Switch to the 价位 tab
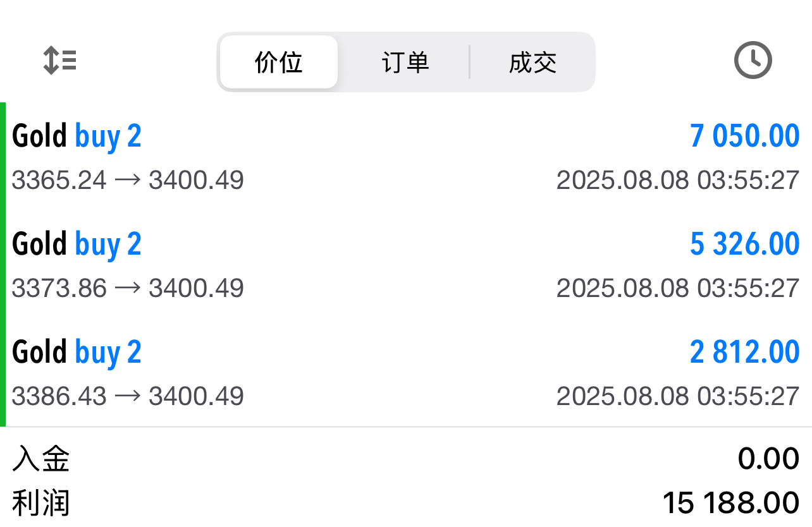 (279, 62)
